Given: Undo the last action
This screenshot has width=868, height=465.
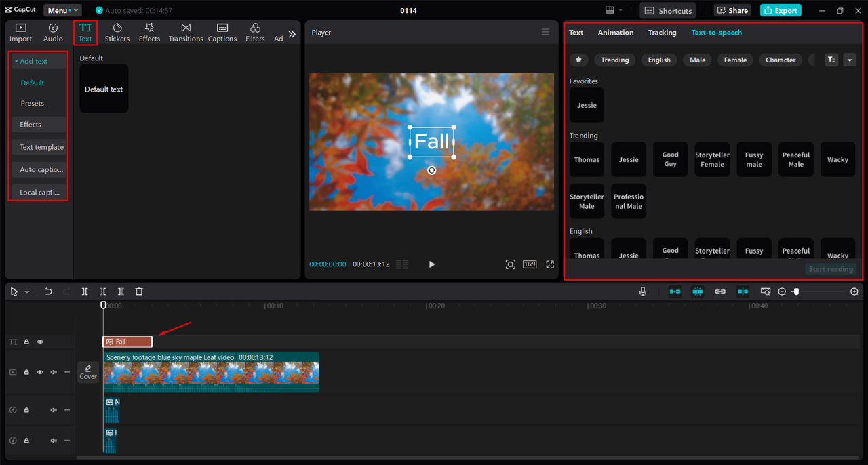Looking at the screenshot, I should pyautogui.click(x=48, y=291).
